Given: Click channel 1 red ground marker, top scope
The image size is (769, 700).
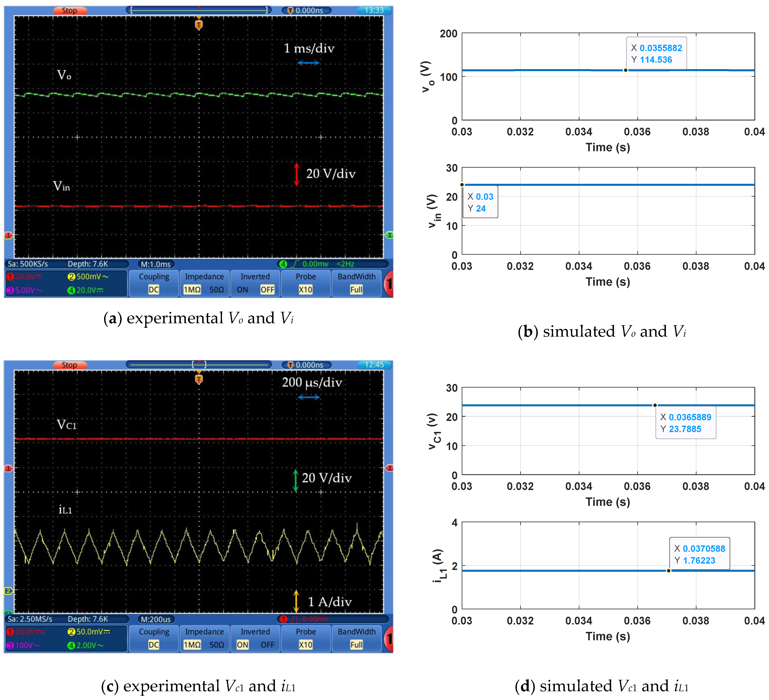Looking at the screenshot, I should pos(8,235).
